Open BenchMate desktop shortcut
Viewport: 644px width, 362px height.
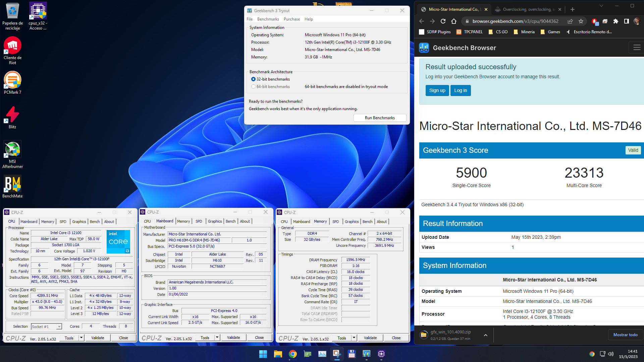click(12, 187)
